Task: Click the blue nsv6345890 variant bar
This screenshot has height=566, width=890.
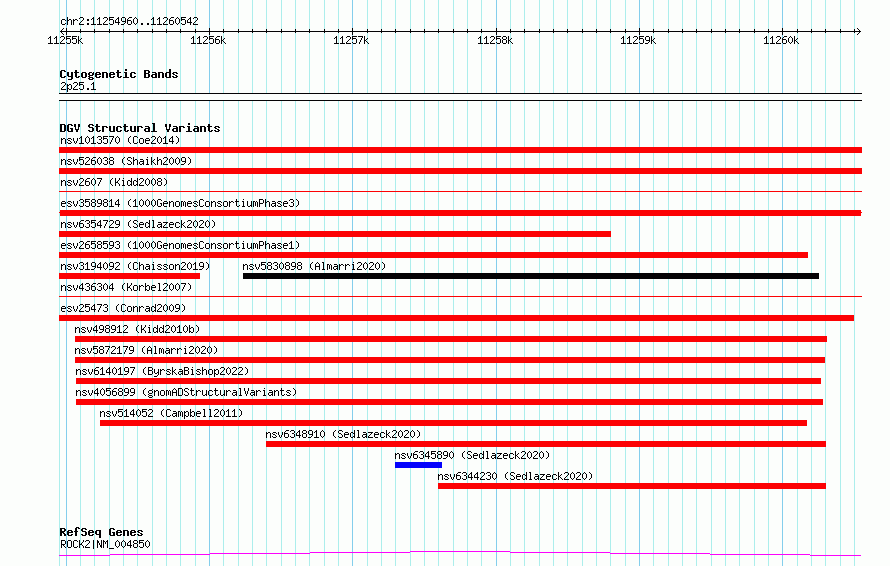Action: pyautogui.click(x=418, y=465)
